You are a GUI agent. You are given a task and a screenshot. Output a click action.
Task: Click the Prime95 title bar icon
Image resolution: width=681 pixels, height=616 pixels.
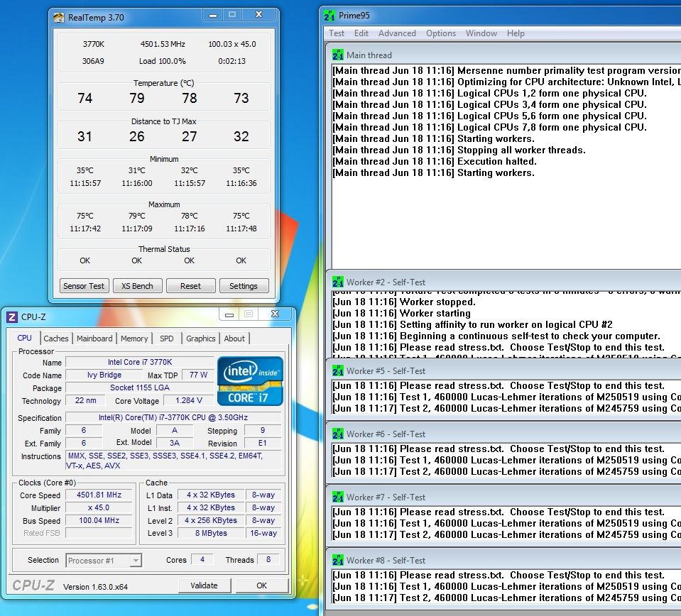329,16
